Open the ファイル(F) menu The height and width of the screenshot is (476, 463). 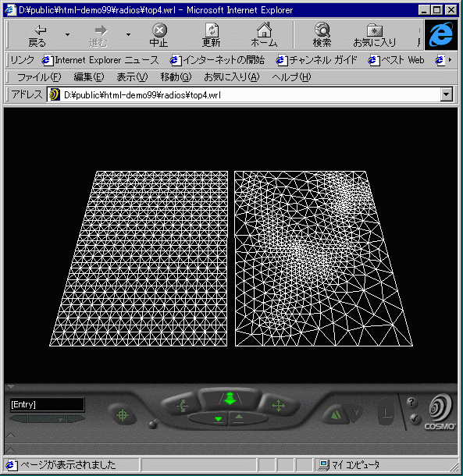tap(38, 77)
